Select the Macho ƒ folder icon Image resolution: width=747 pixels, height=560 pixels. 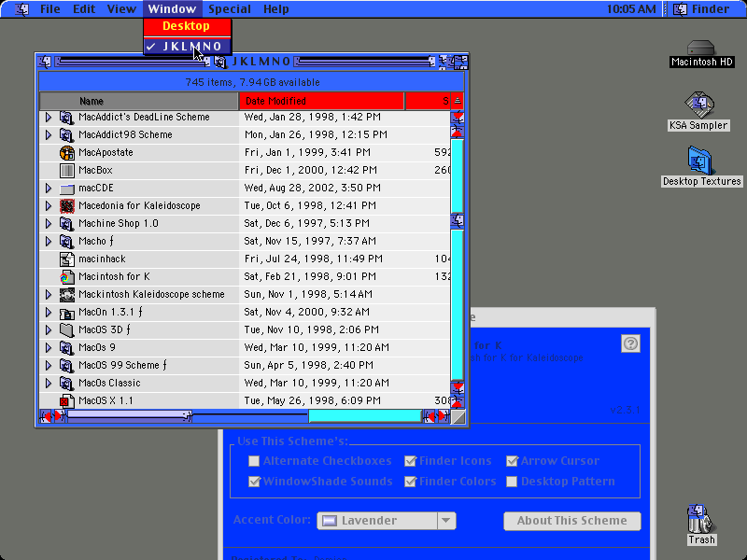pyautogui.click(x=66, y=241)
